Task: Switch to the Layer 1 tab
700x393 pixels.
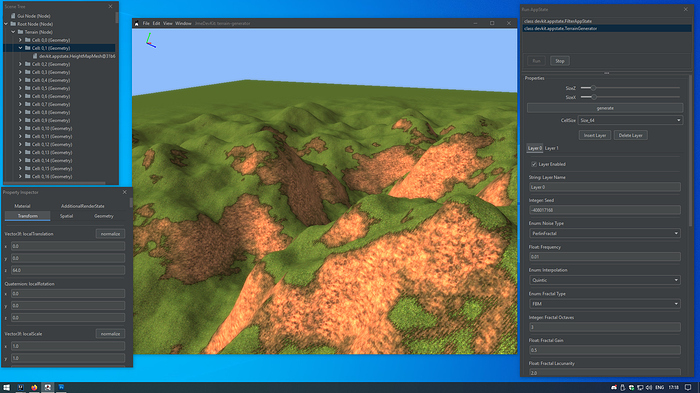Action: [x=551, y=148]
